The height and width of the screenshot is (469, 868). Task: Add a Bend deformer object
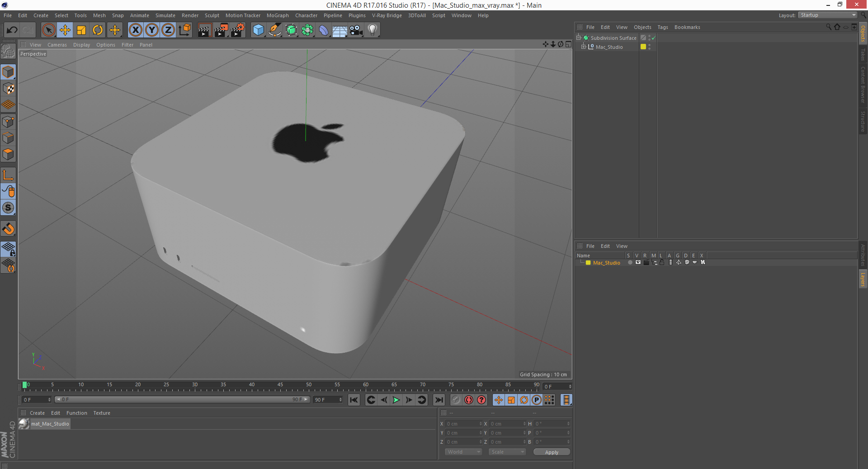324,30
